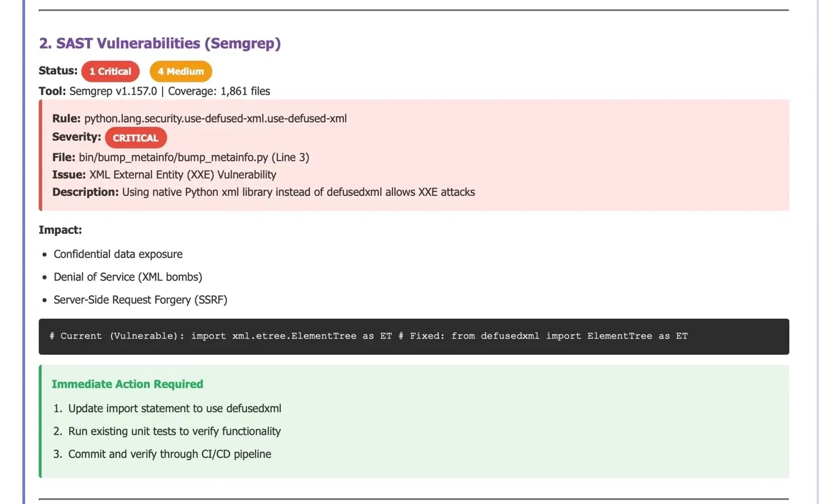Click step "Commit and verify through CI/CD pipeline"
Screen dimensions: 819x504
170,454
